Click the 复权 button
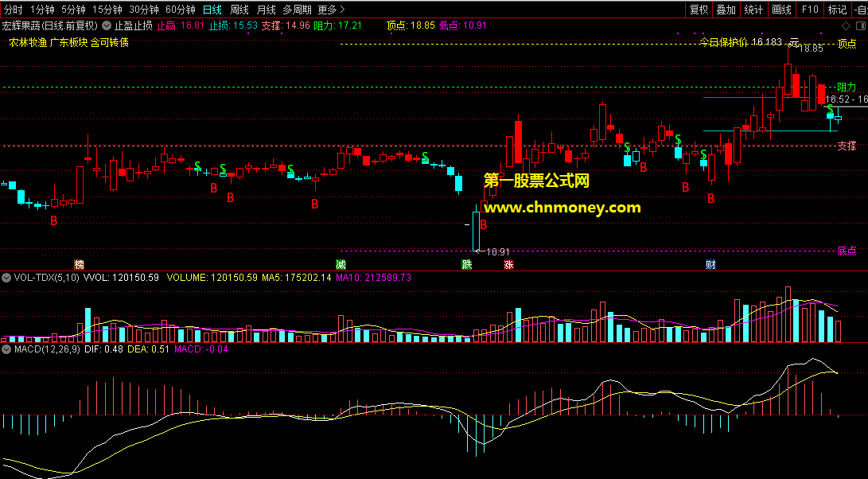Viewport: 868px width, 479px height. click(x=699, y=10)
